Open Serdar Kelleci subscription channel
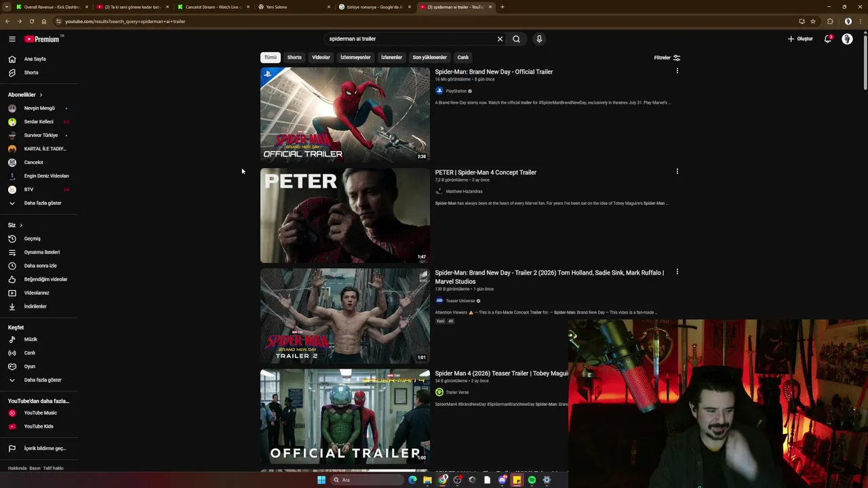868x488 pixels. [x=38, y=121]
